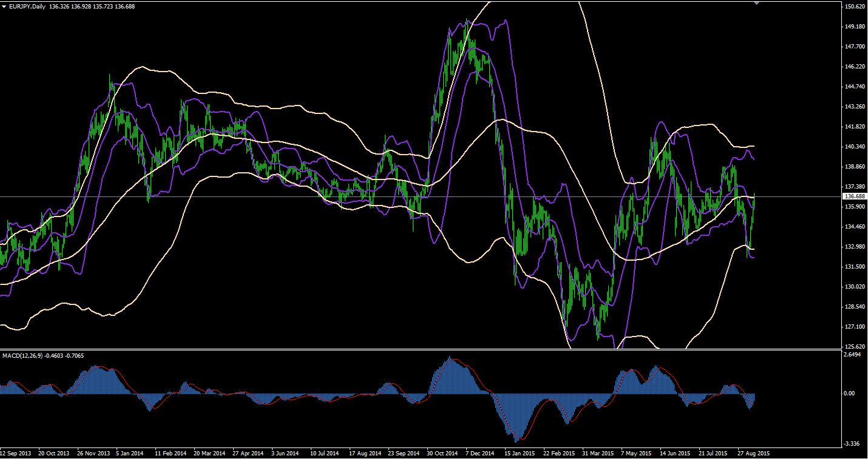The height and width of the screenshot is (459, 868).
Task: Click the triangle arrow before EURJPY,Daily
Action: coord(4,5)
